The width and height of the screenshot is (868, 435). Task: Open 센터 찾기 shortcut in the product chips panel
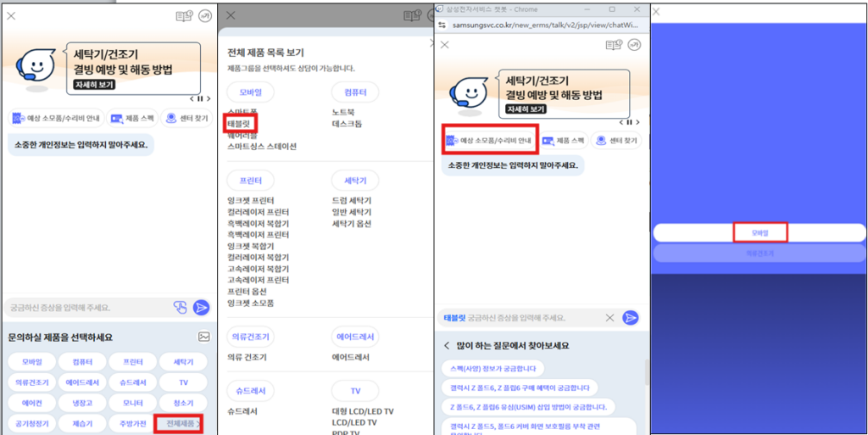point(186,118)
